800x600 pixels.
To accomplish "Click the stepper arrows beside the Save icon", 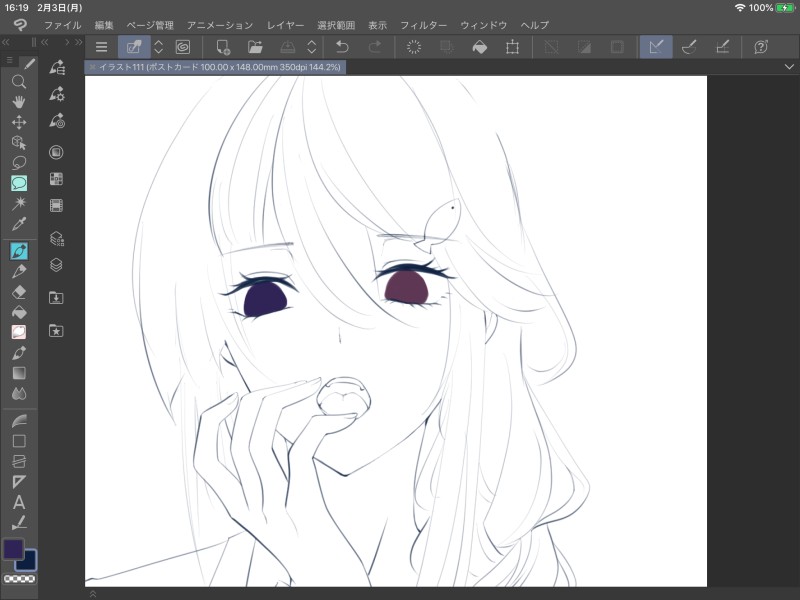I will pos(312,47).
